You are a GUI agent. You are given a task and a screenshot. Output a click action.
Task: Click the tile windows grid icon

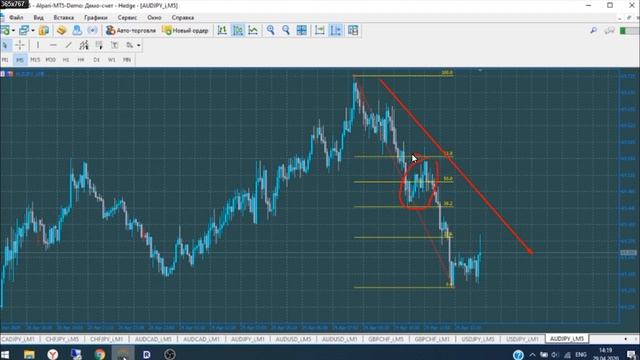pyautogui.click(x=302, y=30)
